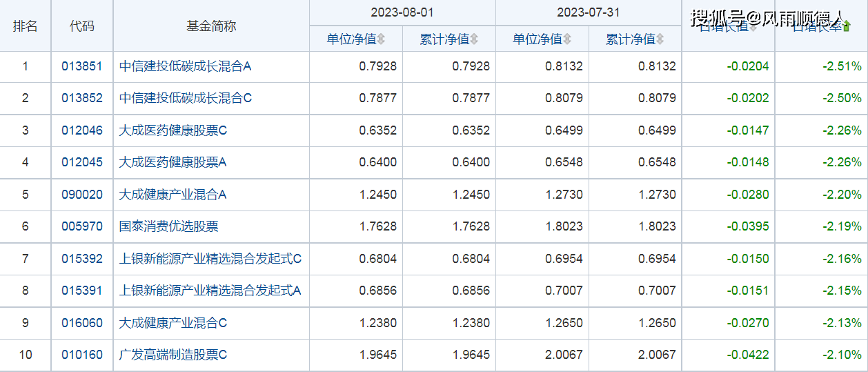Select growth value -0.0151
The image size is (868, 372).
coord(748,291)
